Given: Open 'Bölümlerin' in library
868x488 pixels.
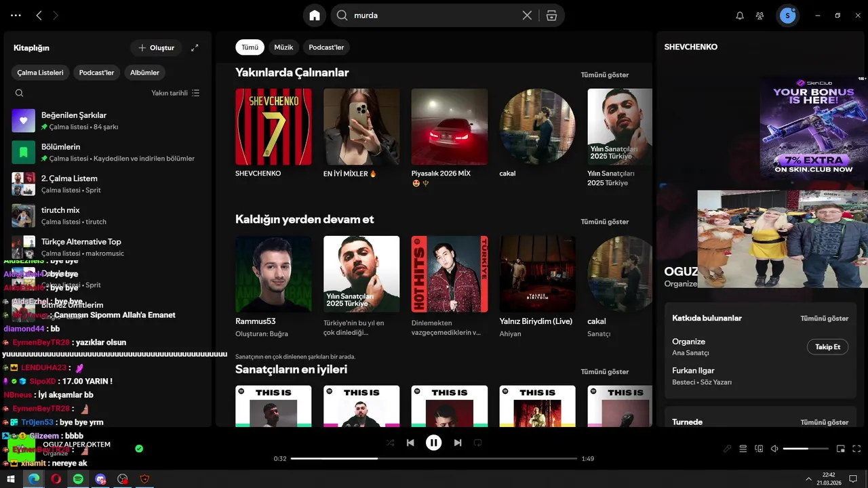Looking at the screenshot, I should coord(108,152).
